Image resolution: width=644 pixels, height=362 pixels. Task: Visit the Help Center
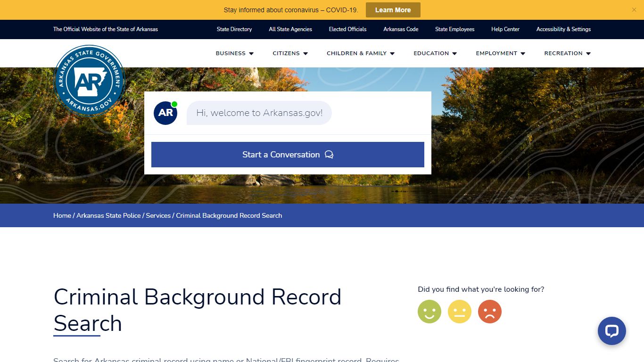click(505, 29)
